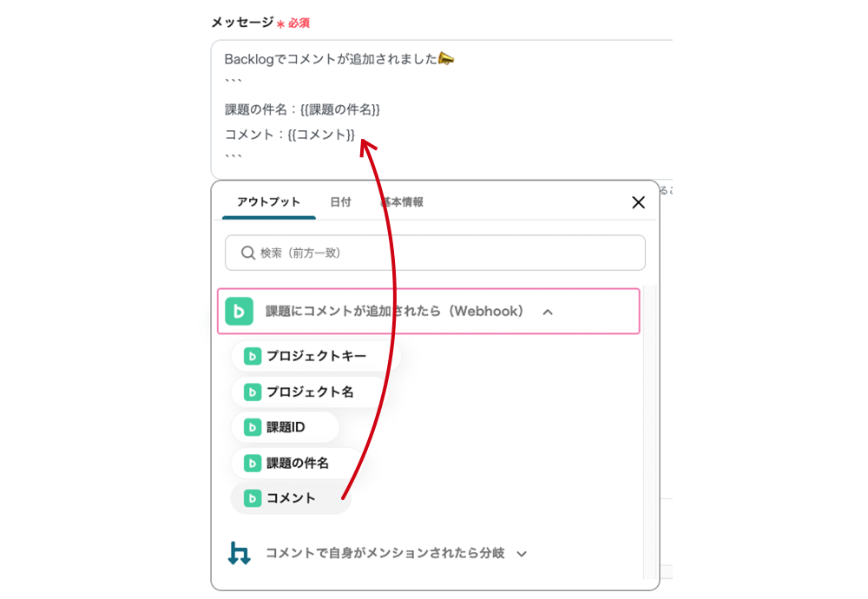Insert the プロジェクトキー output chip
This screenshot has height=599, width=868.
coord(316,356)
